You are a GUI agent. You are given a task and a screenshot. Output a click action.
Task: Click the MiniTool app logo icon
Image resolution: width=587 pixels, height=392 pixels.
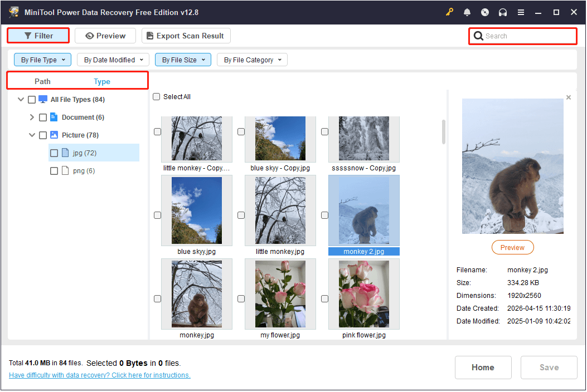[14, 12]
